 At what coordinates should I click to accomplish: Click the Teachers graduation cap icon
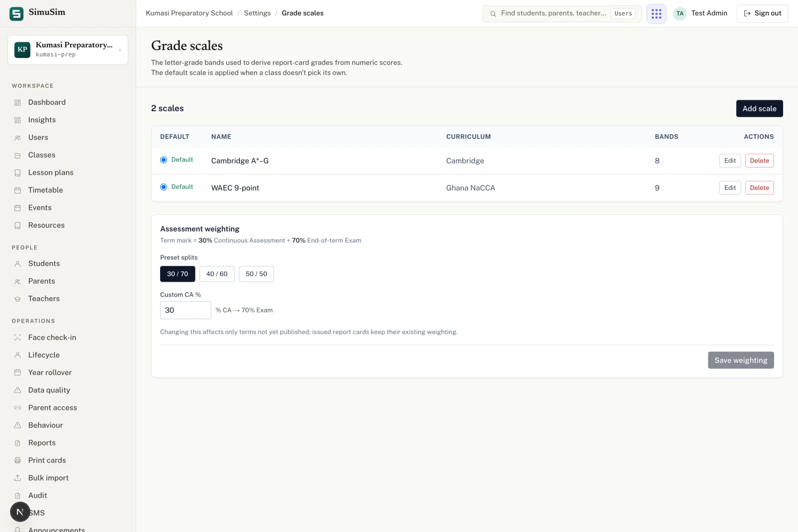(x=17, y=299)
